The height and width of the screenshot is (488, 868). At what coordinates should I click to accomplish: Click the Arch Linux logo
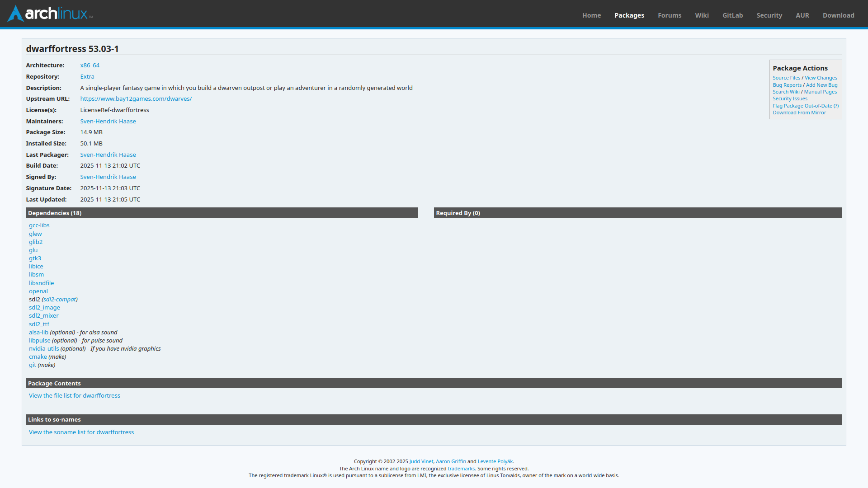(x=50, y=14)
